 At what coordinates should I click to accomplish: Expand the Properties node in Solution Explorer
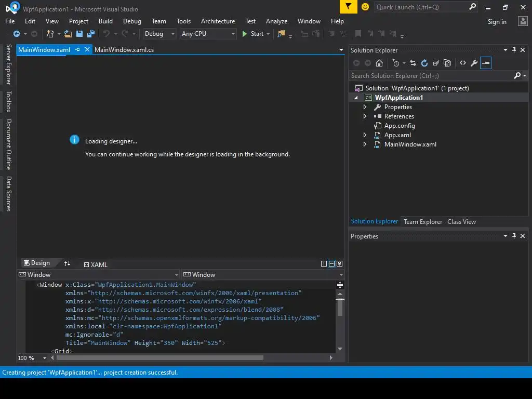coord(365,107)
